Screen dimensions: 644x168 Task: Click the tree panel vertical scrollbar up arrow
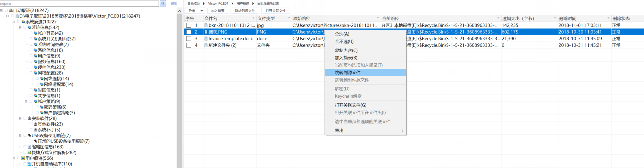[x=180, y=11]
